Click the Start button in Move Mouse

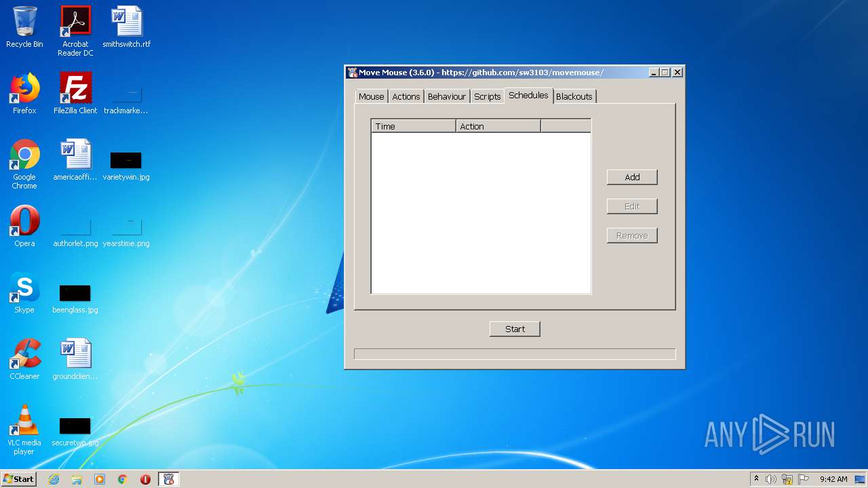pyautogui.click(x=515, y=329)
